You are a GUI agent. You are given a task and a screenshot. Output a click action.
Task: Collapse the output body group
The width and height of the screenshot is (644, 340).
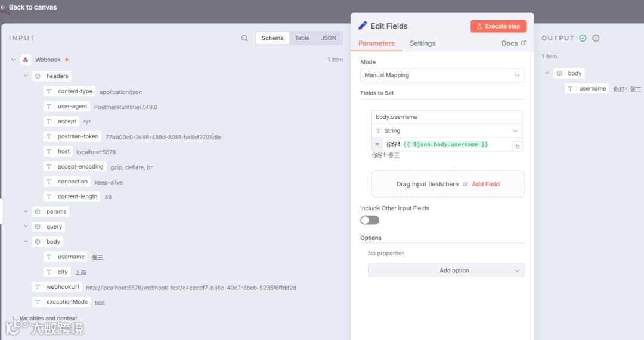pyautogui.click(x=547, y=73)
